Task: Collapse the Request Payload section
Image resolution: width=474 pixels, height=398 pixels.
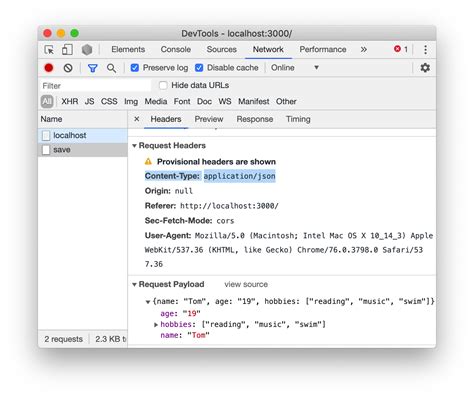Action: pos(134,284)
